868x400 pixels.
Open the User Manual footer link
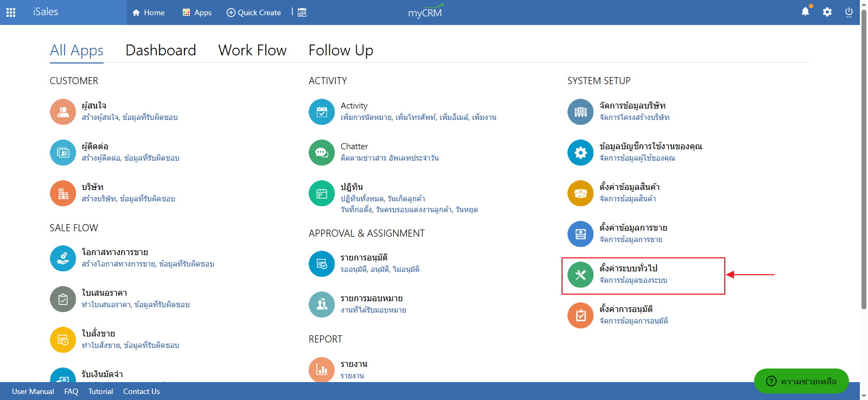[x=33, y=391]
